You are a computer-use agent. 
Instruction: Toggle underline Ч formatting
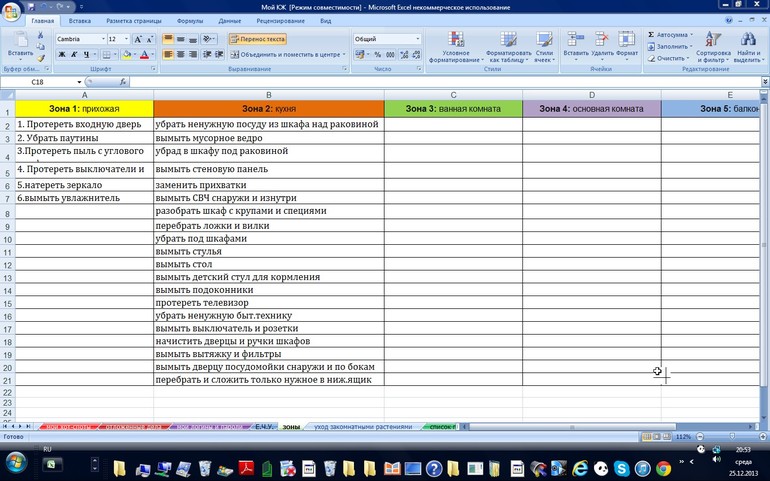pos(87,54)
